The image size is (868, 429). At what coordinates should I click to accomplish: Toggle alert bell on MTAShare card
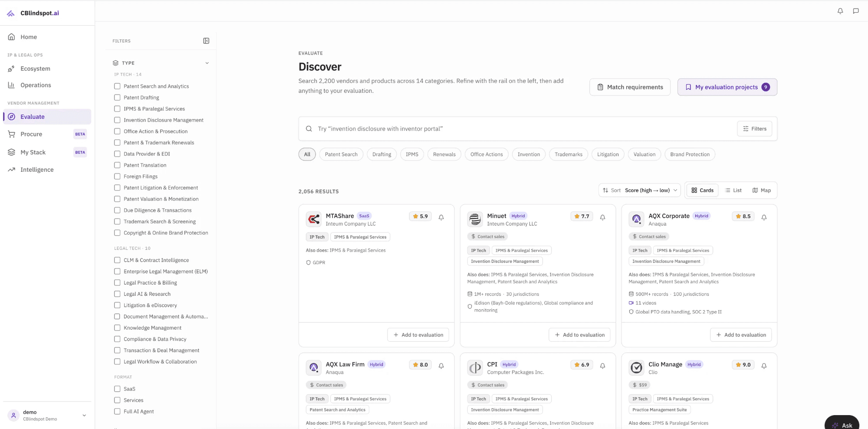tap(441, 217)
